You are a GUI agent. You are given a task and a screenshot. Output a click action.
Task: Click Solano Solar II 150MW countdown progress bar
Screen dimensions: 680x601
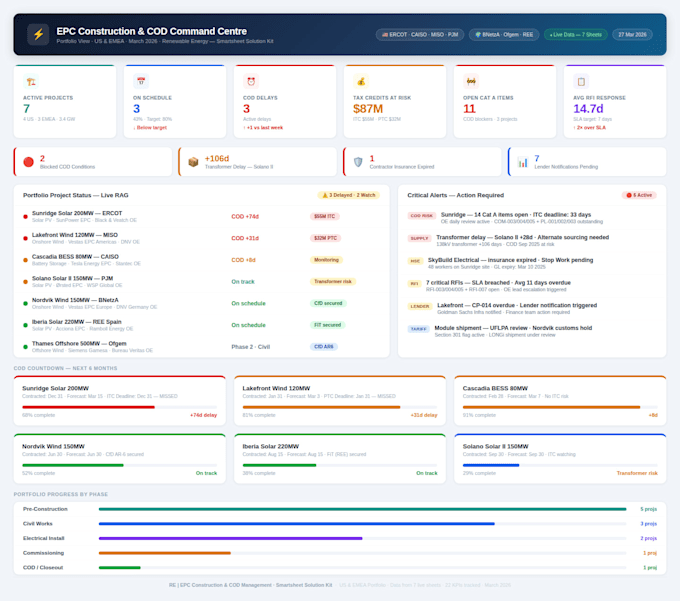click(560, 465)
